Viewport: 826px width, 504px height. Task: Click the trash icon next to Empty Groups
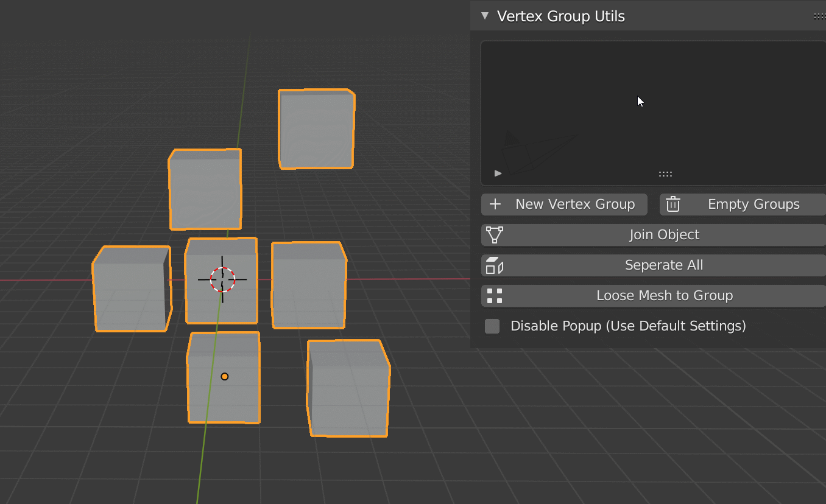click(673, 204)
